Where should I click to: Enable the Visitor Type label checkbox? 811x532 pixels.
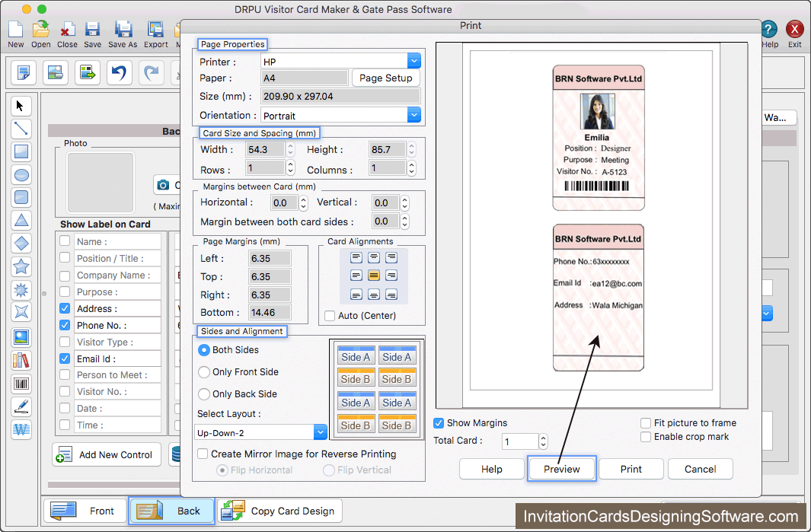click(65, 342)
